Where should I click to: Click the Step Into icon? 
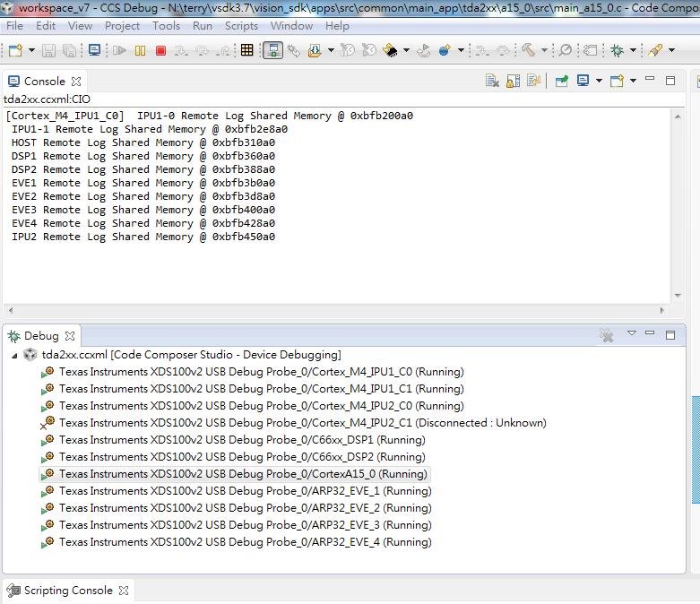point(181,50)
